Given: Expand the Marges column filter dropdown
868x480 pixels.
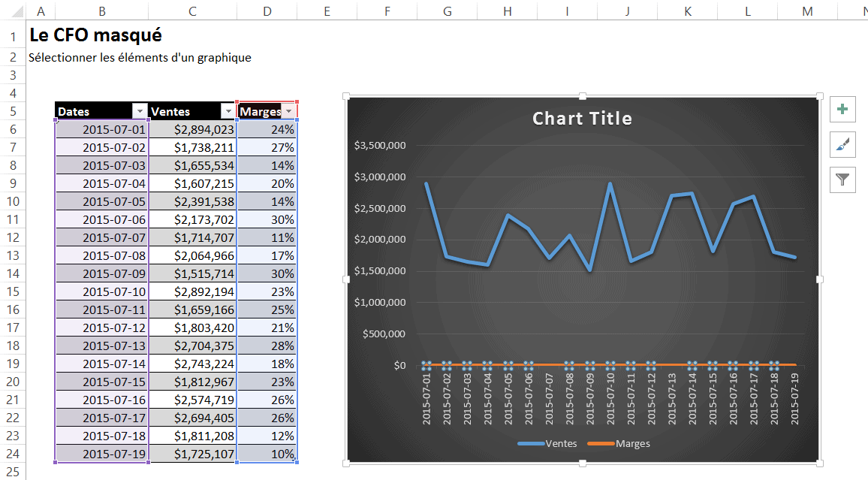Looking at the screenshot, I should [288, 111].
